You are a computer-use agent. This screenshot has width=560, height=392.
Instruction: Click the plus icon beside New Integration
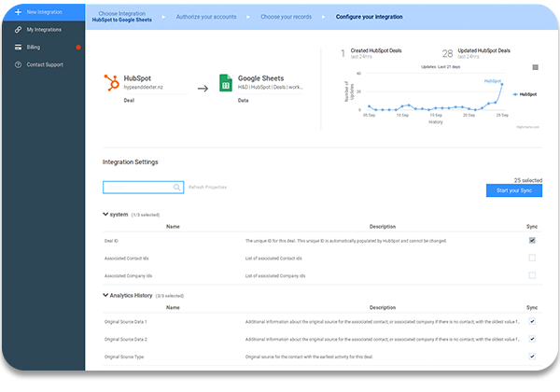click(18, 12)
